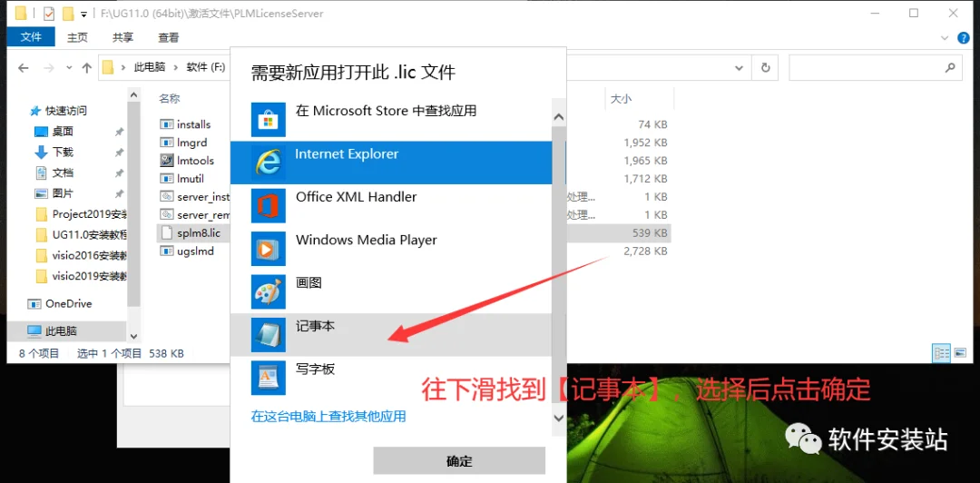
Task: Click the Office XML Handler icon
Action: [x=268, y=206]
